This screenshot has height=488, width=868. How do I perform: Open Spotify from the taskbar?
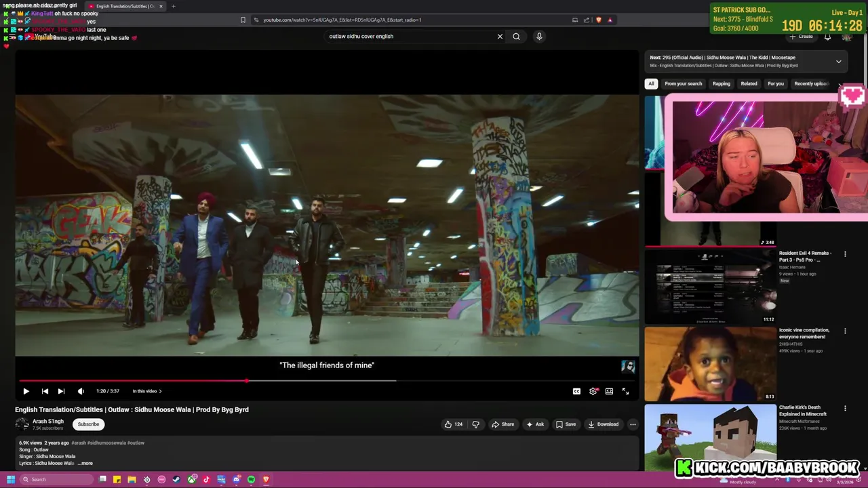pos(251,480)
